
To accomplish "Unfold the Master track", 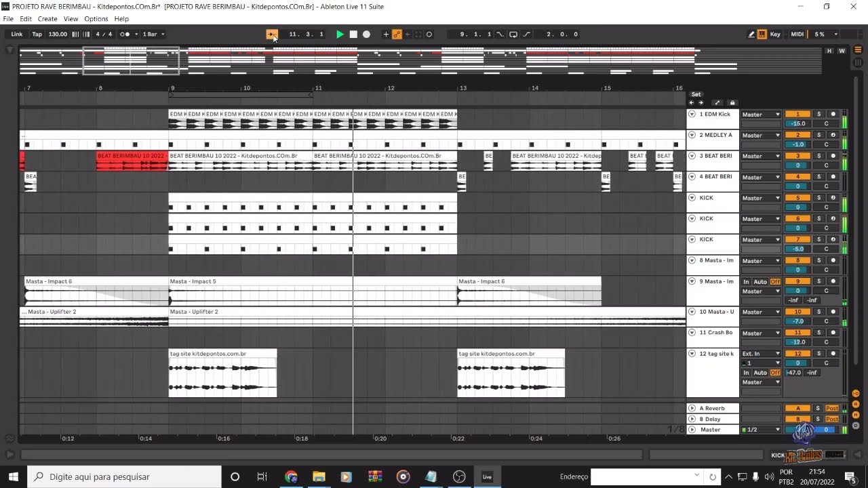I will (692, 430).
